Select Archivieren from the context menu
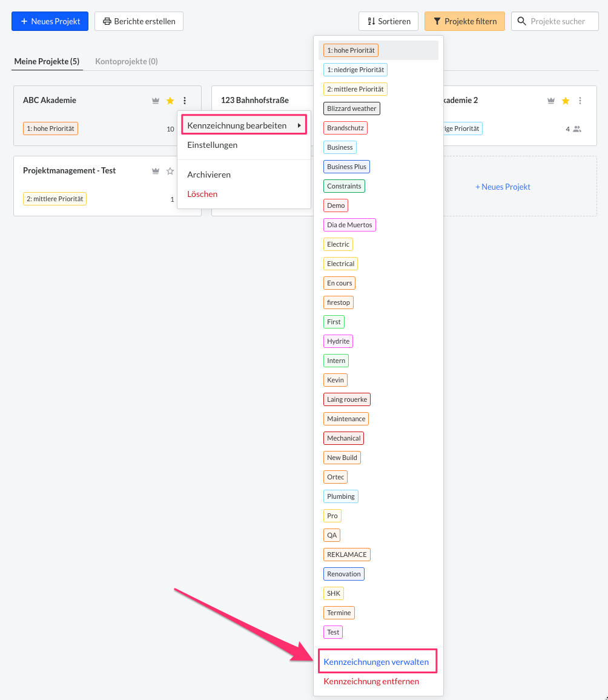This screenshot has height=700, width=608. click(208, 174)
